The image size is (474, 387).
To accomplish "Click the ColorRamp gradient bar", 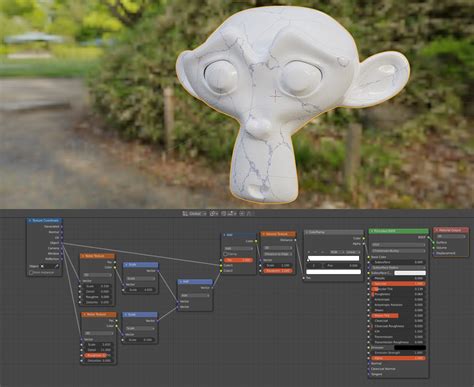I will [333, 258].
